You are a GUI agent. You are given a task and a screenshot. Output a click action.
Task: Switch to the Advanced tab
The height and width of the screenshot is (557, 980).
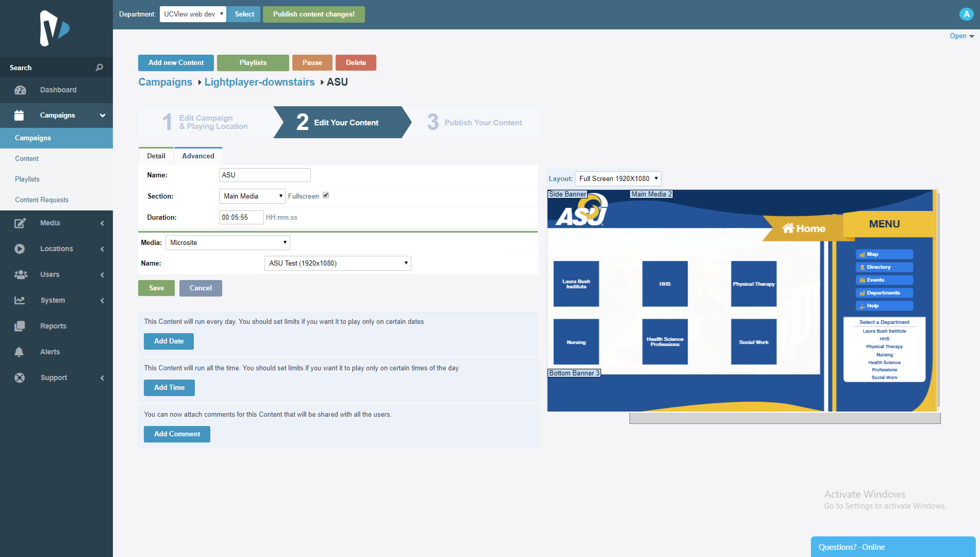(198, 156)
